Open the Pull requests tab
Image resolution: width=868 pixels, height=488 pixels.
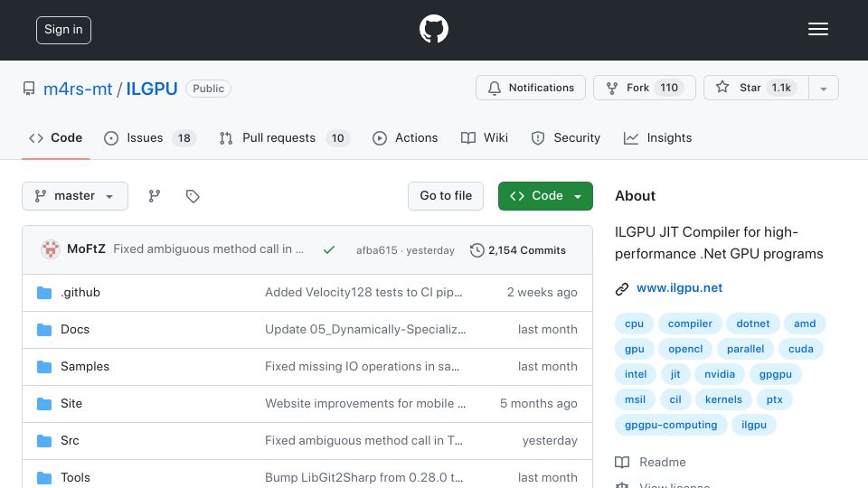[x=284, y=137]
